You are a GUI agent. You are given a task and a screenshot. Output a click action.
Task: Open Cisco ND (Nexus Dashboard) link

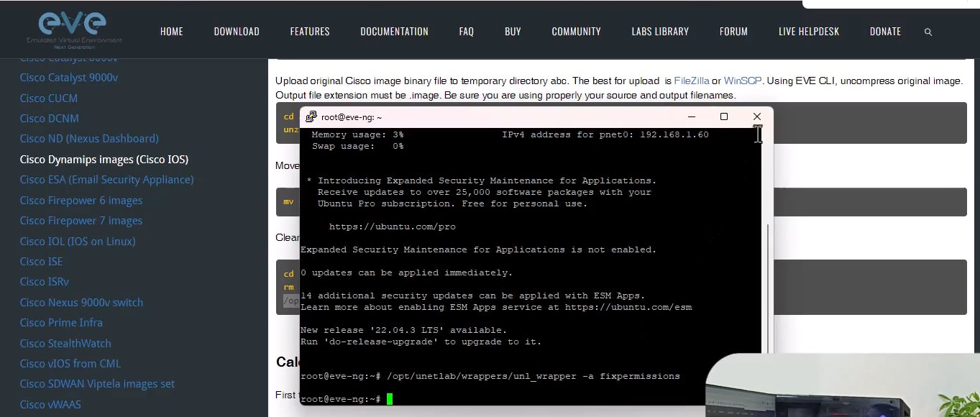(89, 138)
